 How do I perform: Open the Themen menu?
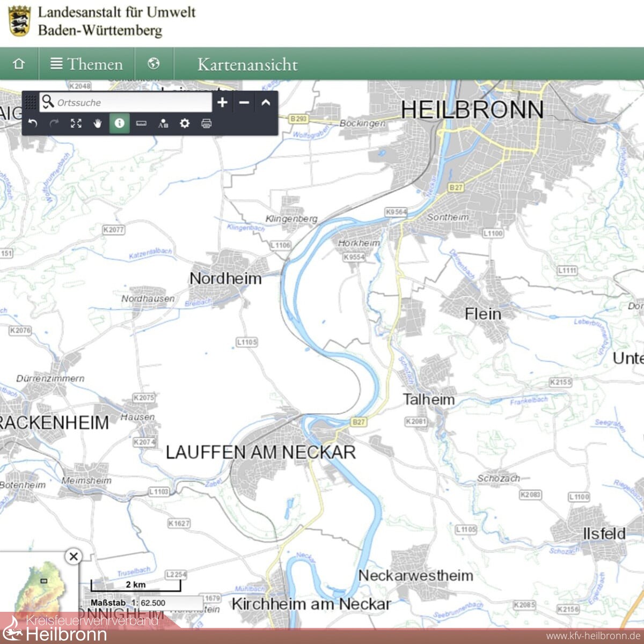[x=86, y=64]
